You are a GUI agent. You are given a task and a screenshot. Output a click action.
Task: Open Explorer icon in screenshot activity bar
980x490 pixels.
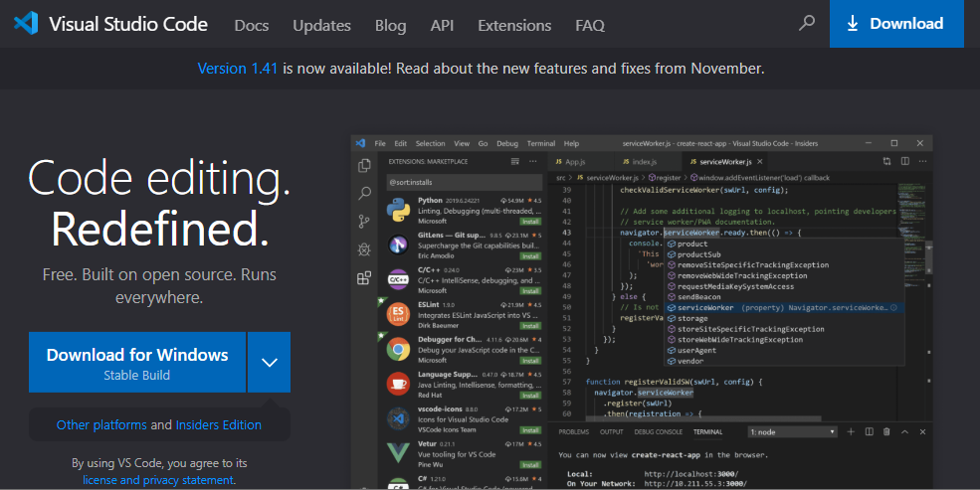coord(364,165)
